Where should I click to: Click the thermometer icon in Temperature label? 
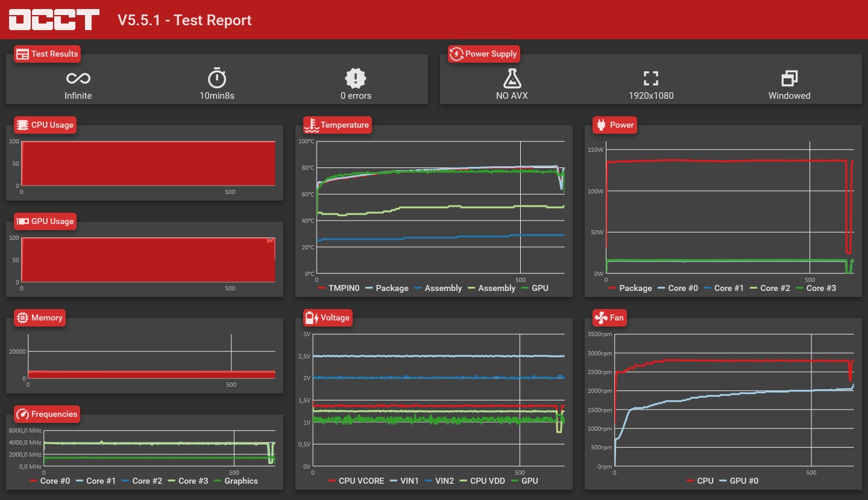[x=312, y=125]
